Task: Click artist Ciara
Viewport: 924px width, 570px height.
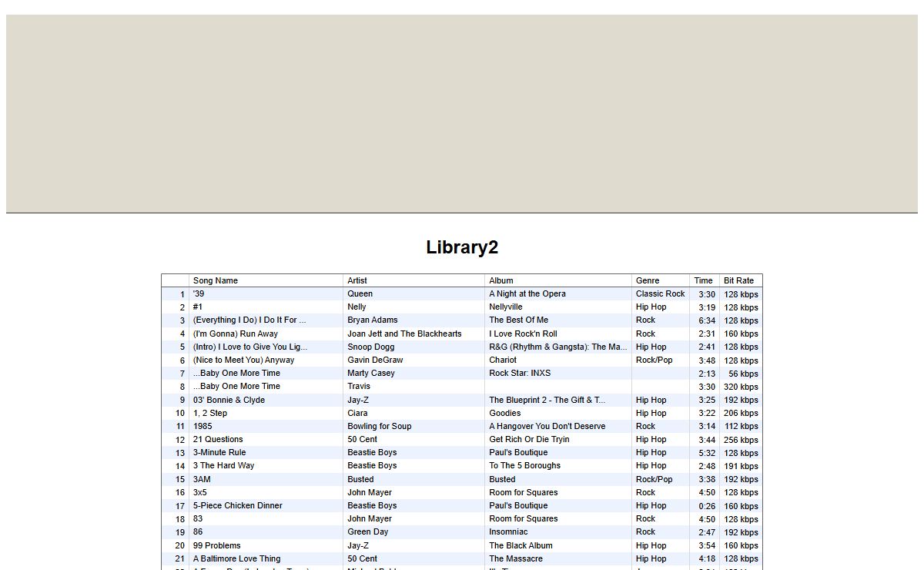Action: click(x=357, y=413)
